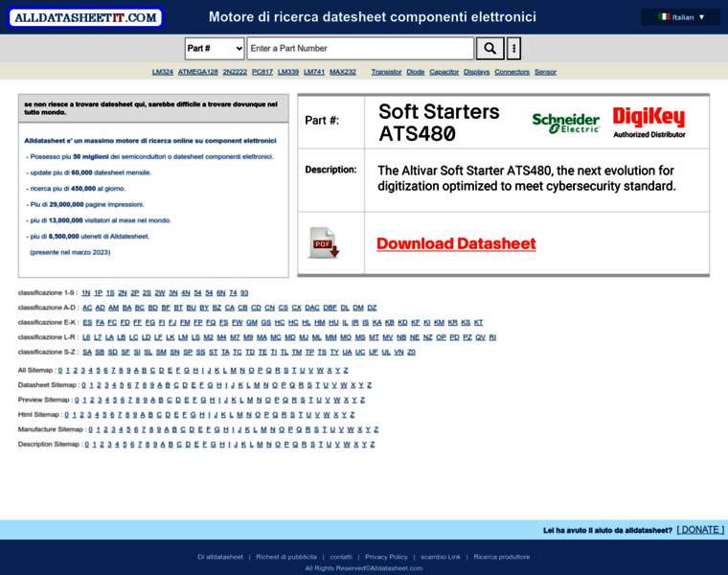
Task: Open Description Sitemap number 0
Action: coord(87,445)
